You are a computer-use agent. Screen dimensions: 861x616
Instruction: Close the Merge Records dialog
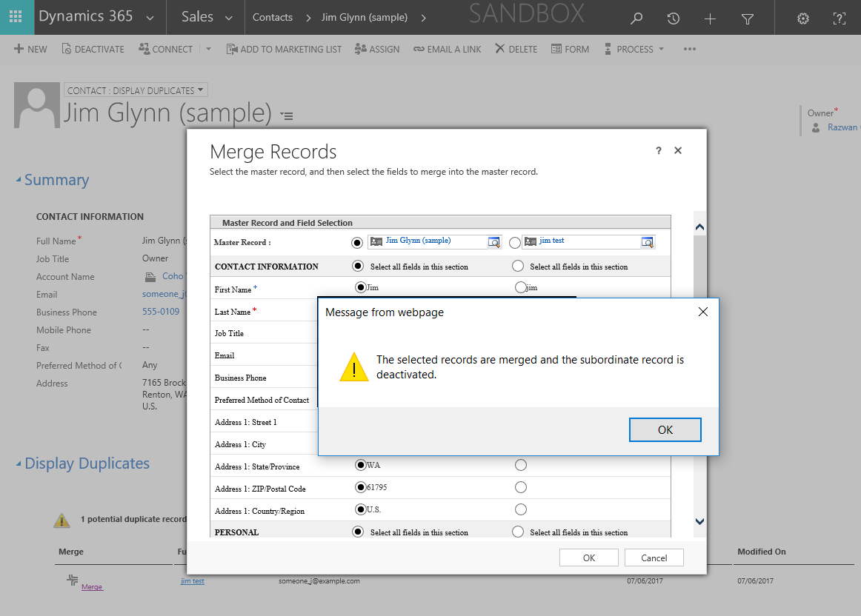[x=678, y=150]
